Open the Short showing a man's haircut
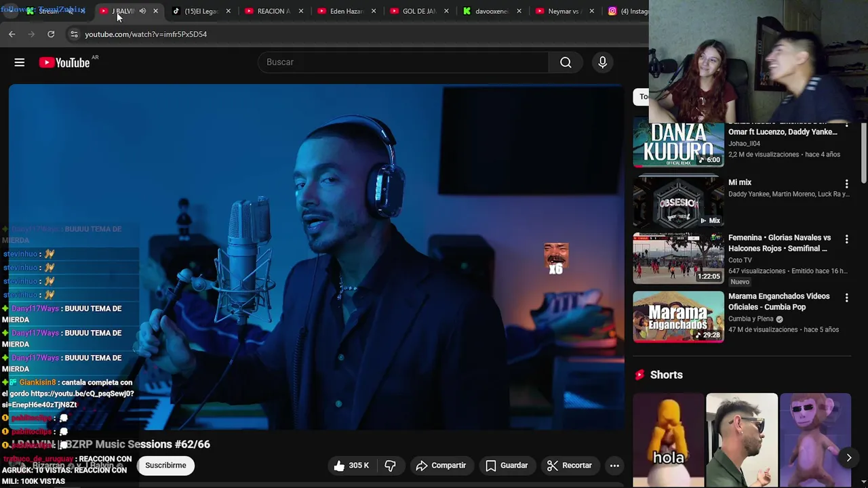The image size is (868, 488). pyautogui.click(x=742, y=440)
